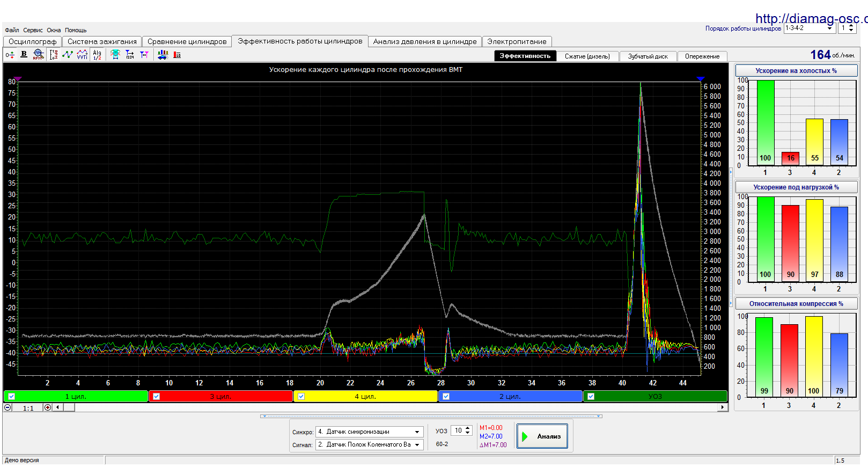Image resolution: width=868 pixels, height=467 pixels.
Task: Click the 4 цил. yellow color bar
Action: pos(365,397)
